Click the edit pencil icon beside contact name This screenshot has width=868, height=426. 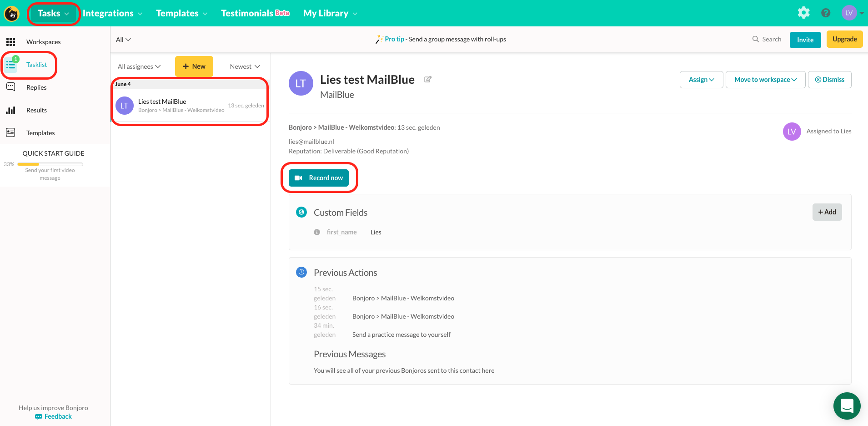[428, 79]
